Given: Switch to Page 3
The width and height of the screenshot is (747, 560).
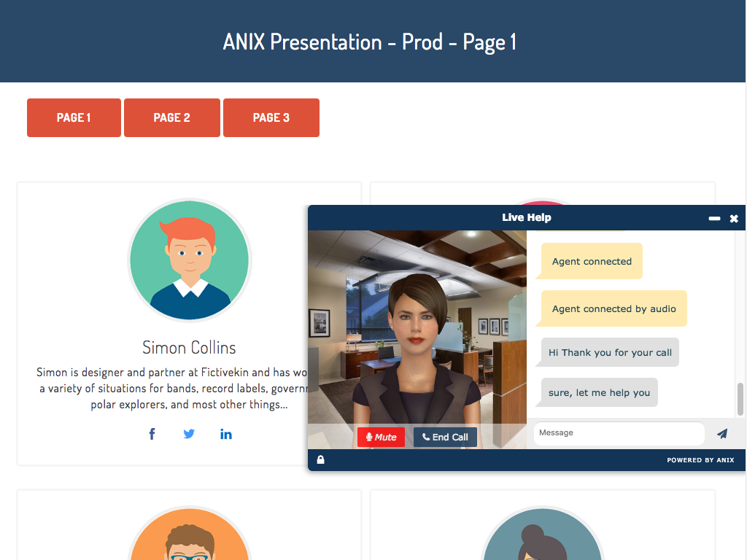Looking at the screenshot, I should pyautogui.click(x=271, y=117).
